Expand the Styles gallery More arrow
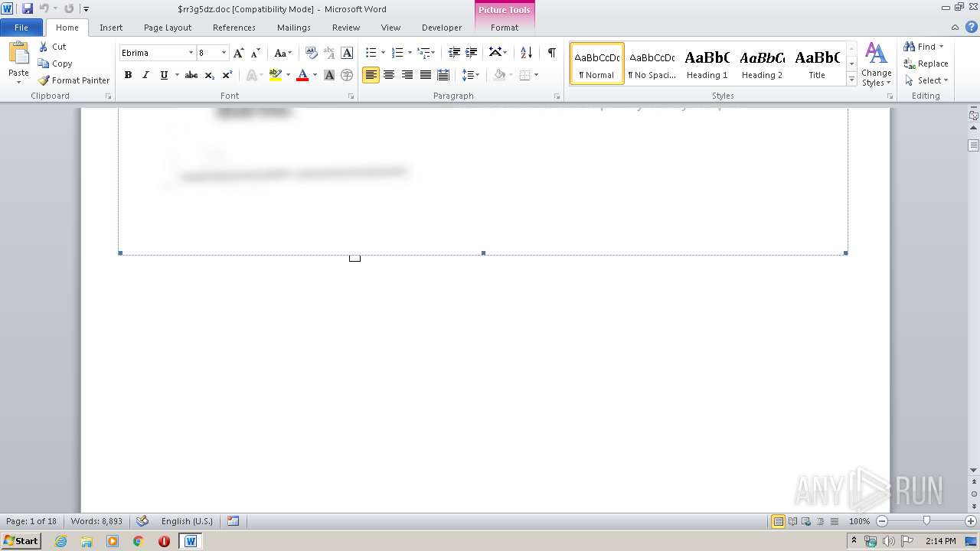The image size is (980, 551). 851,80
